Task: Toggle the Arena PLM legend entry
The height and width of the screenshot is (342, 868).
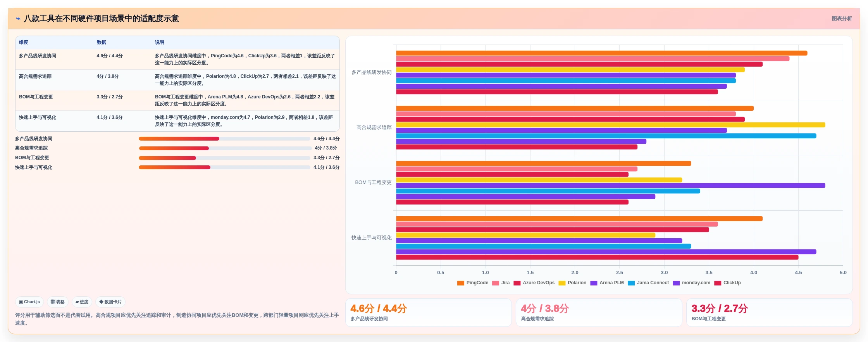Action: coord(607,283)
